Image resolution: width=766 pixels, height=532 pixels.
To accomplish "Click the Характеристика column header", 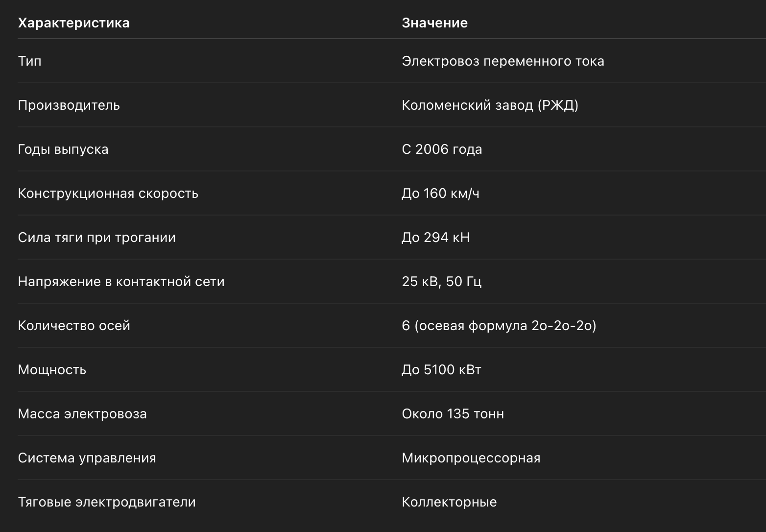I will (x=73, y=23).
